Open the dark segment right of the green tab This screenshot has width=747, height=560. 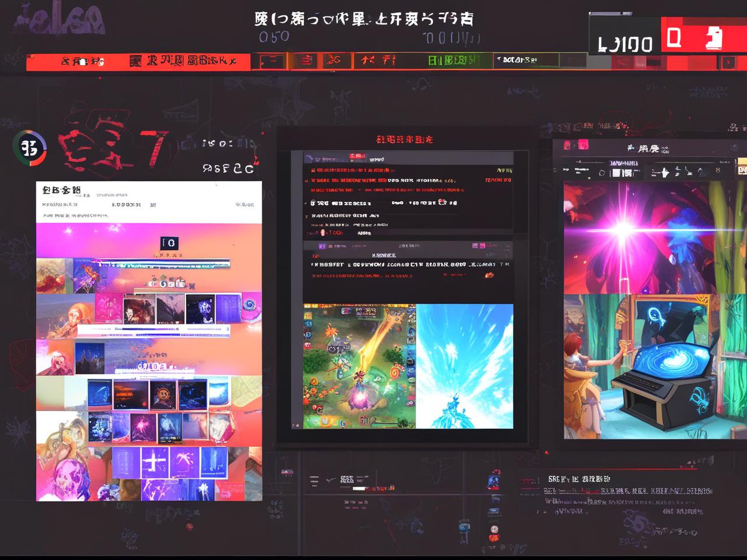[526, 60]
